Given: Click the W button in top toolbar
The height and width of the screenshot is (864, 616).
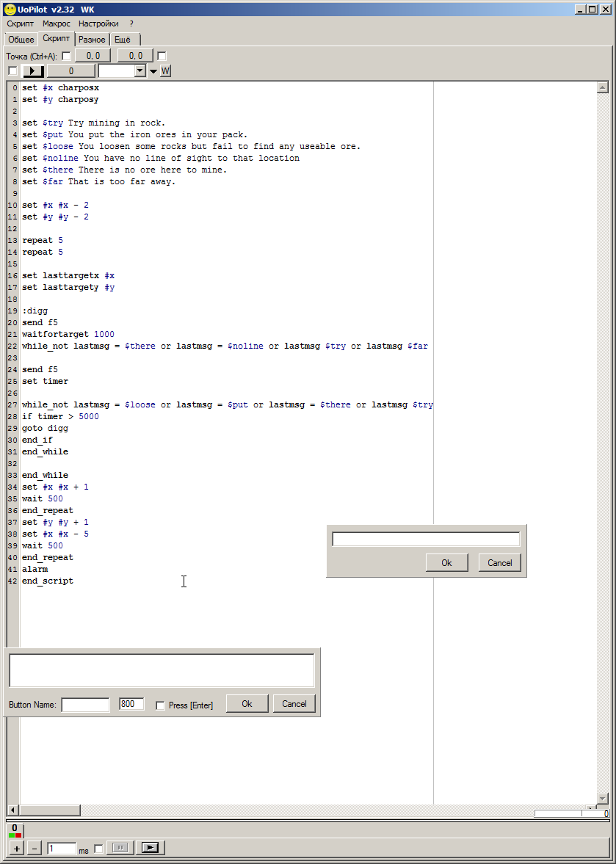Looking at the screenshot, I should tap(165, 71).
